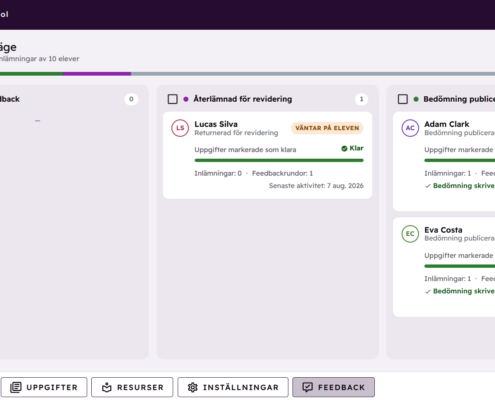This screenshot has width=495, height=400.
Task: Click 'Inlämningar: 0' on Lucas card
Action: tap(218, 173)
